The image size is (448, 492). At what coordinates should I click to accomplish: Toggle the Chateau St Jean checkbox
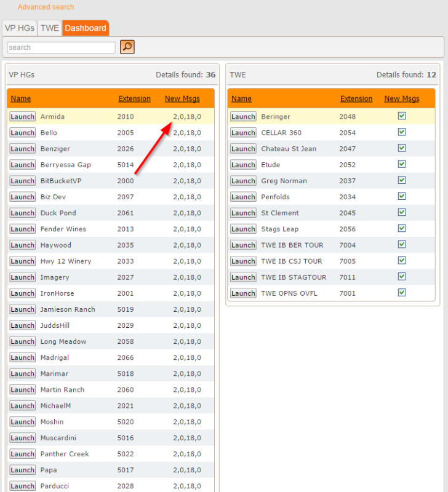402,148
